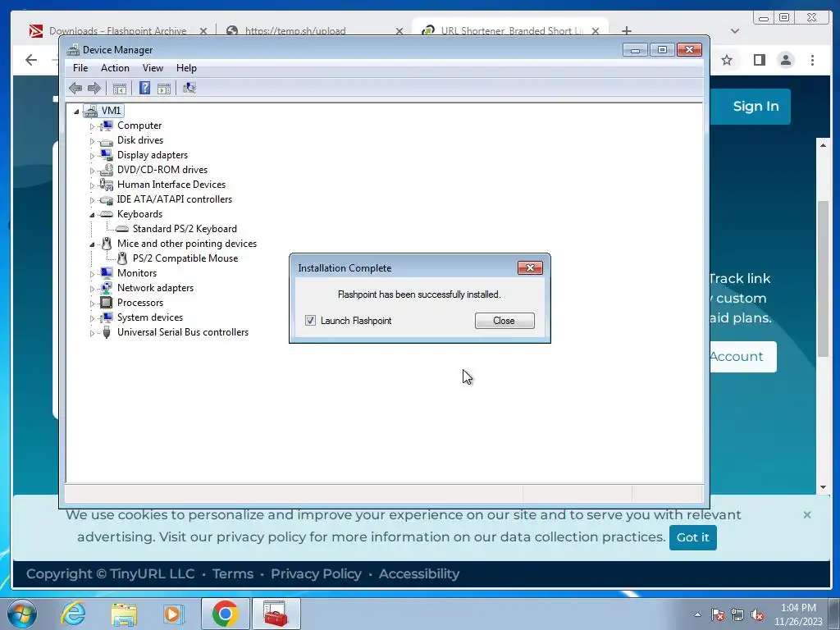Collapse the Keyboards tree node
Screen dimensions: 840x630
92,215
